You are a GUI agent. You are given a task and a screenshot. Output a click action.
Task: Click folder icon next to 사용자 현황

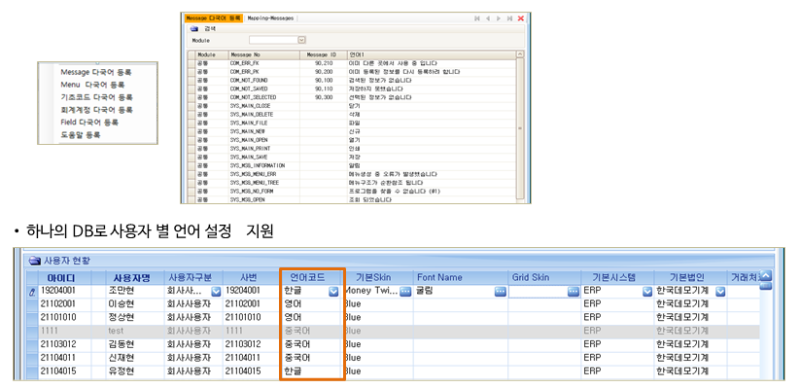35,260
